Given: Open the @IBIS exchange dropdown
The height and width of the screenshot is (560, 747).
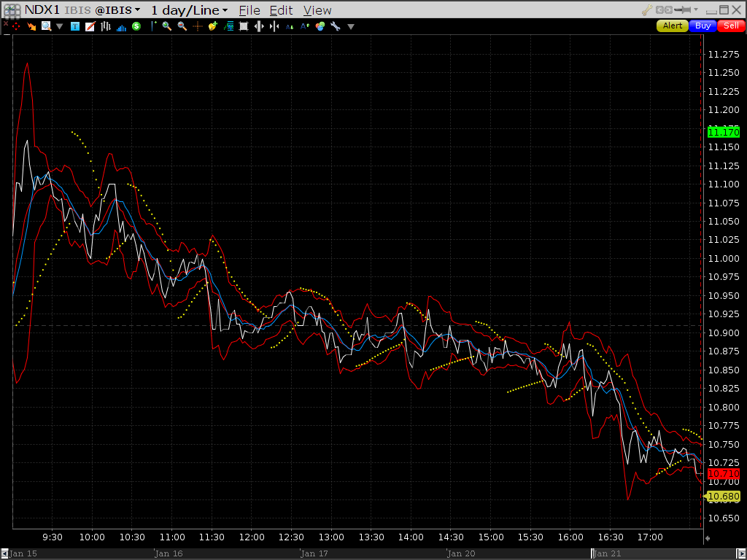Looking at the screenshot, I should coord(117,10).
